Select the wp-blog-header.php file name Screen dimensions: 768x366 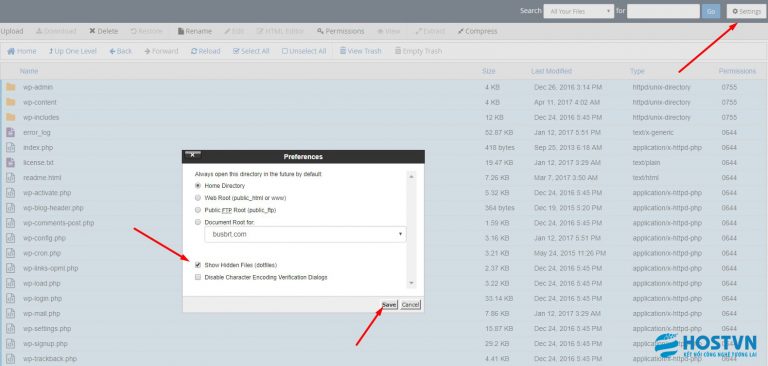coord(53,208)
